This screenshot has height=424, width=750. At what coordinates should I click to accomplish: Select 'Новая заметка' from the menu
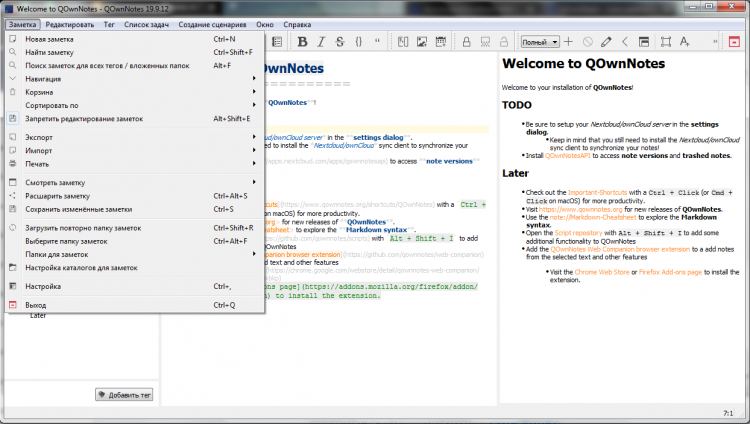click(50, 39)
